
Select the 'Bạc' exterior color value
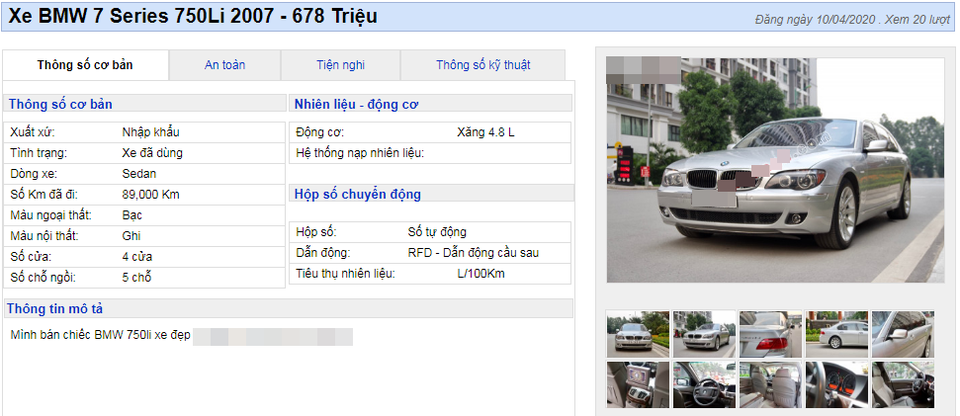click(x=132, y=216)
